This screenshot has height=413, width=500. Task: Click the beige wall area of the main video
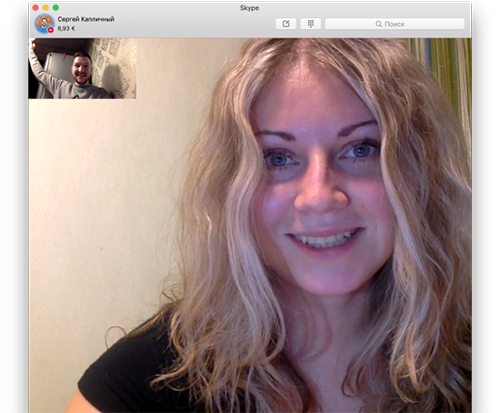tap(100, 200)
